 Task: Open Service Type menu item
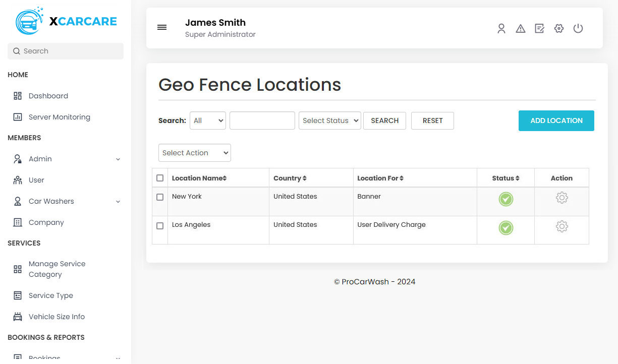(51, 295)
